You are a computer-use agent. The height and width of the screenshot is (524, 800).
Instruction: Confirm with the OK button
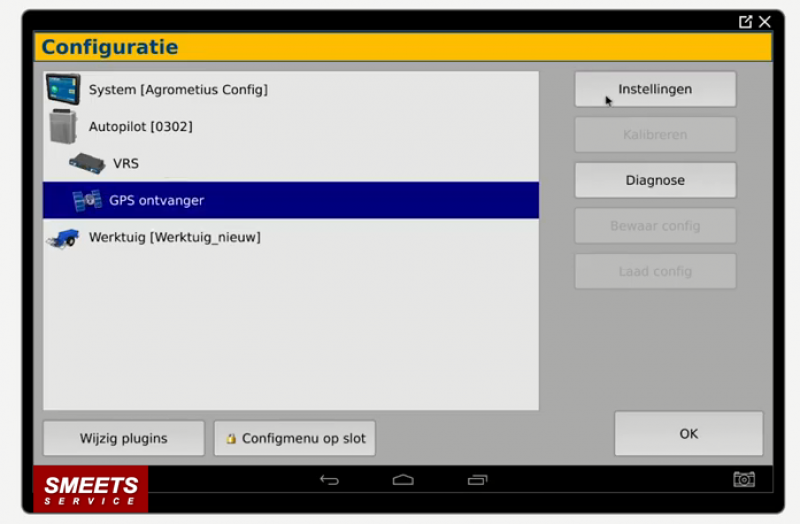click(688, 434)
